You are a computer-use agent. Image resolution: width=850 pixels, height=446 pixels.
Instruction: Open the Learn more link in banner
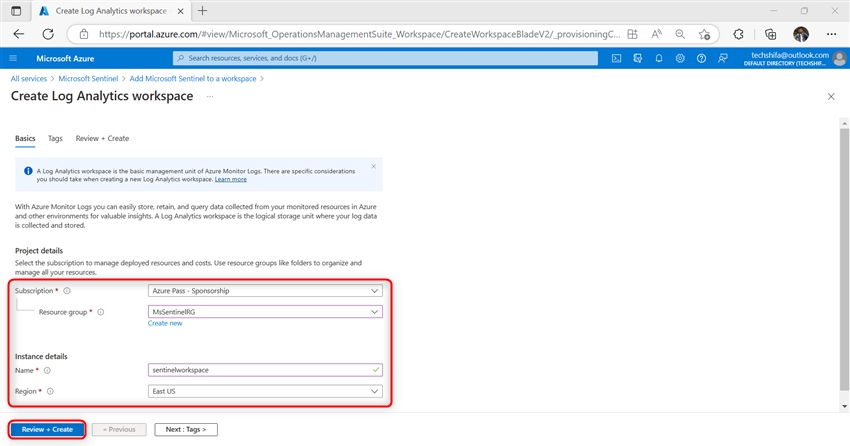(x=230, y=179)
